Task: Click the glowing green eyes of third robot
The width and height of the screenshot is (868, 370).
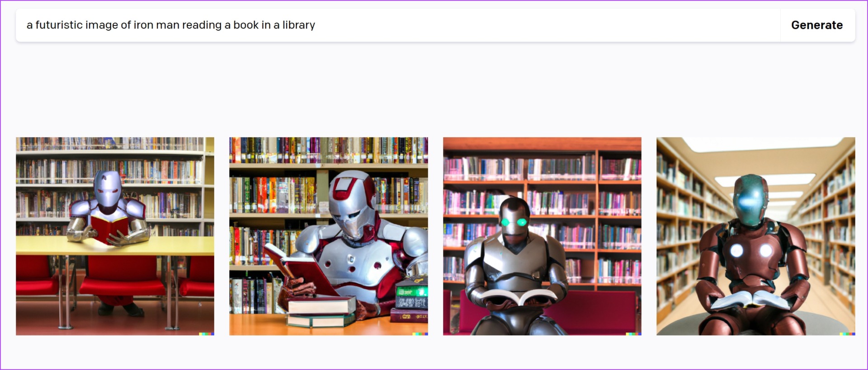Action: 513,222
